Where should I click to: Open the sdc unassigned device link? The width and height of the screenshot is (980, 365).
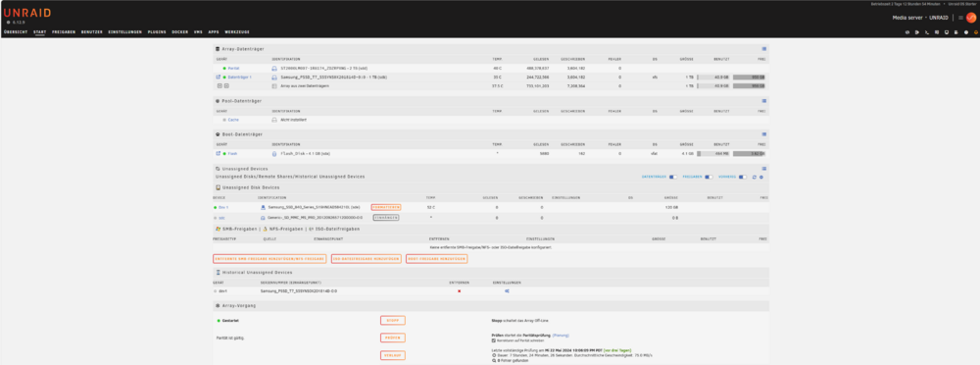pos(221,217)
